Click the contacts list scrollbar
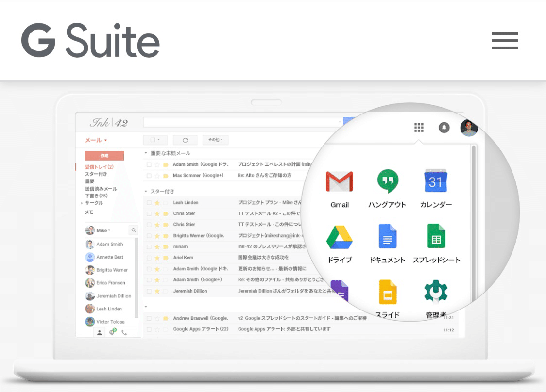Viewport: 546px width, 392px height. (136, 278)
